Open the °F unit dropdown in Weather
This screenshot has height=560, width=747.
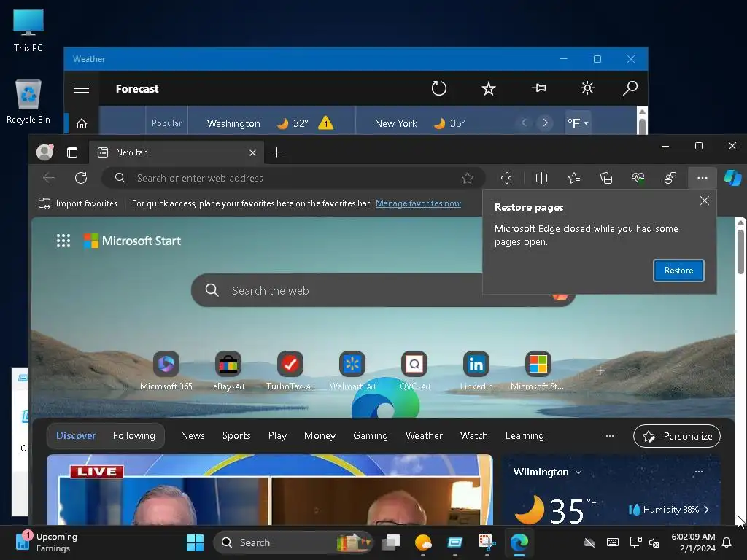coord(578,123)
